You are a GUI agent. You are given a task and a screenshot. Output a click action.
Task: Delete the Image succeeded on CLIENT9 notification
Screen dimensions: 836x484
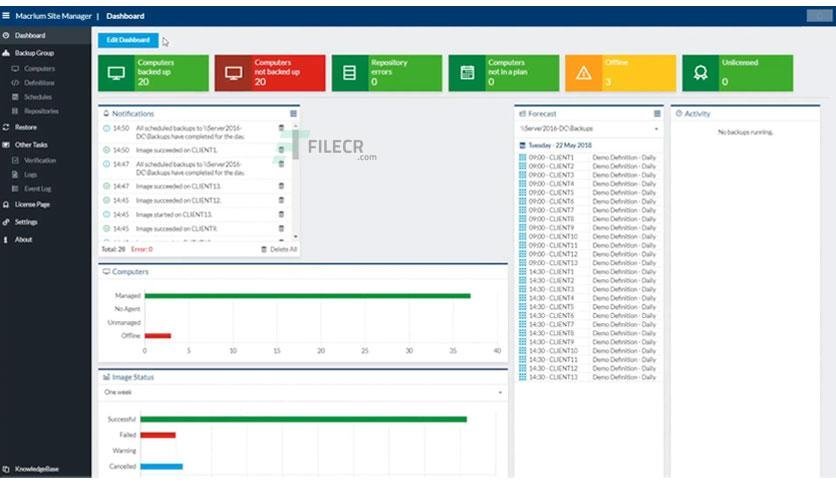[x=281, y=229]
